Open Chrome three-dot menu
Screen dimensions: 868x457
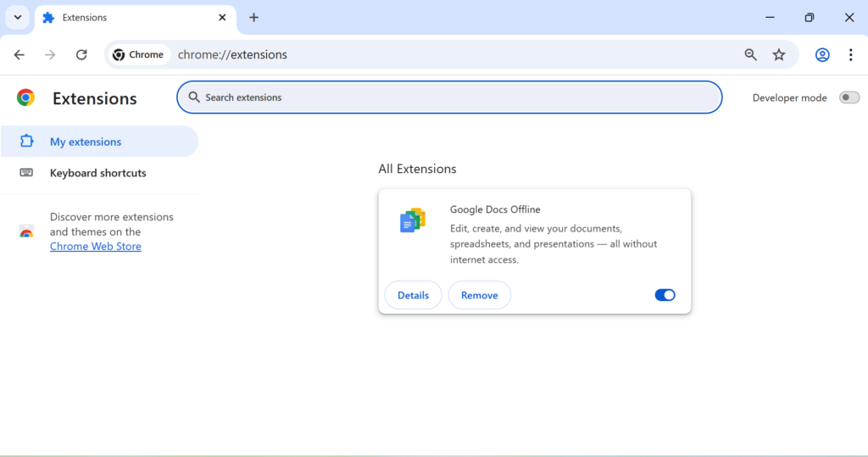point(851,54)
